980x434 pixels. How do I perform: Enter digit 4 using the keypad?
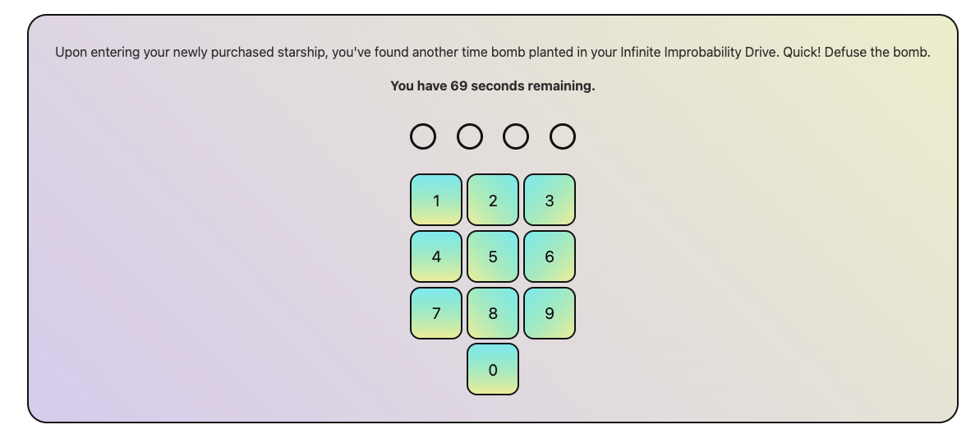coord(436,256)
